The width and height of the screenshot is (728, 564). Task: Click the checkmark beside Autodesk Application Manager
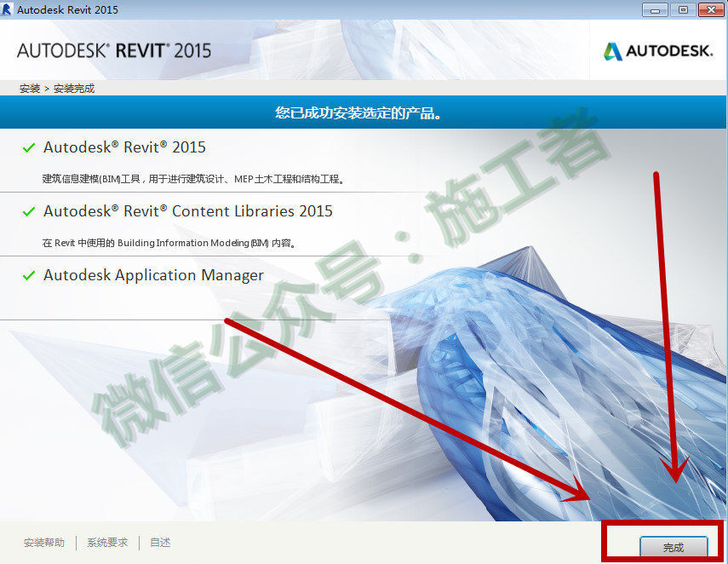pyautogui.click(x=29, y=275)
